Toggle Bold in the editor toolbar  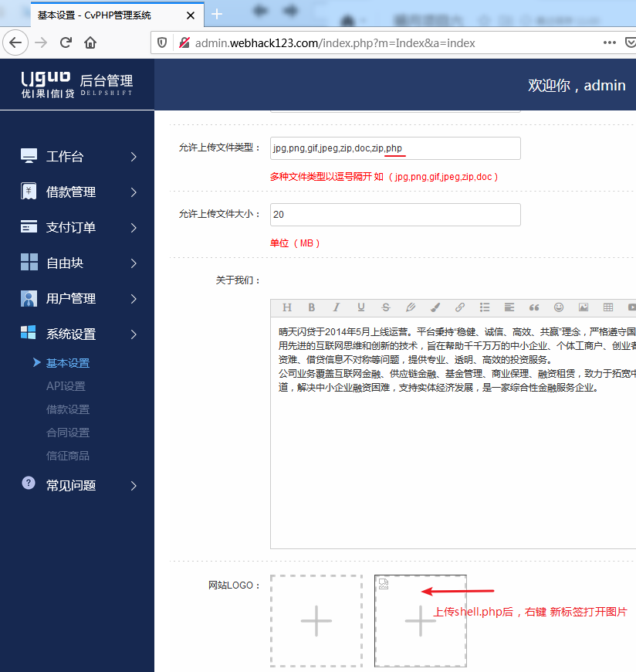pyautogui.click(x=311, y=307)
